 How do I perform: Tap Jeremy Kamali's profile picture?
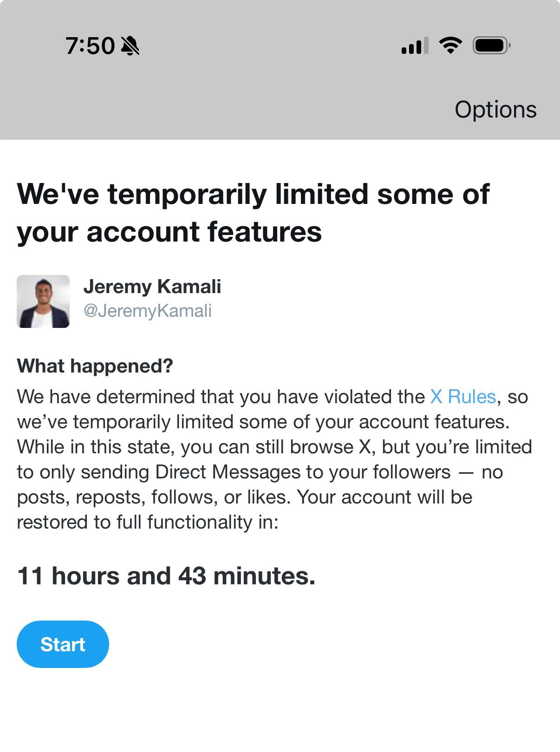tap(43, 301)
